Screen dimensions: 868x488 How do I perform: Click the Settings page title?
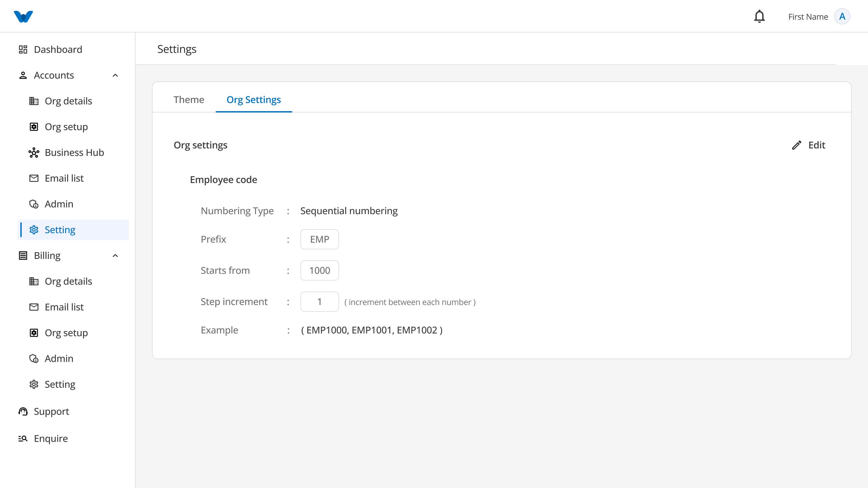(x=177, y=49)
